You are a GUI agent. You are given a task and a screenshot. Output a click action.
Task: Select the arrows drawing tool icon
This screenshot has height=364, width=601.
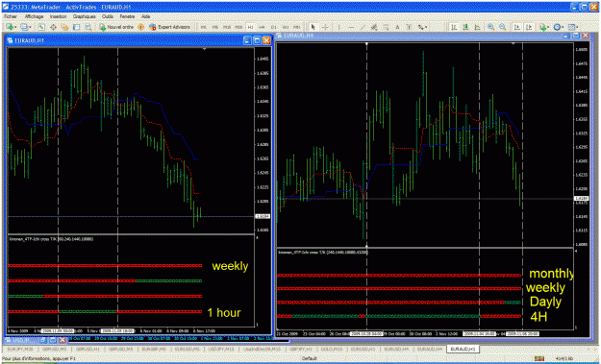421,27
